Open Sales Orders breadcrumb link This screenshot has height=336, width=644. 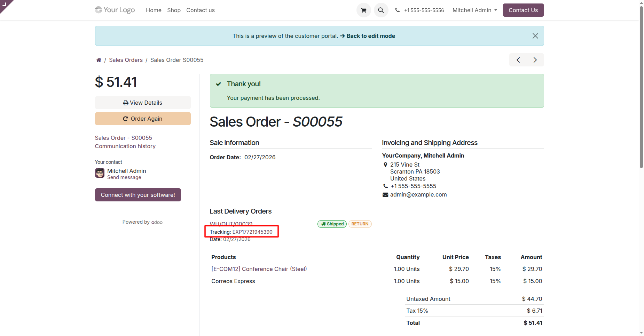126,60
